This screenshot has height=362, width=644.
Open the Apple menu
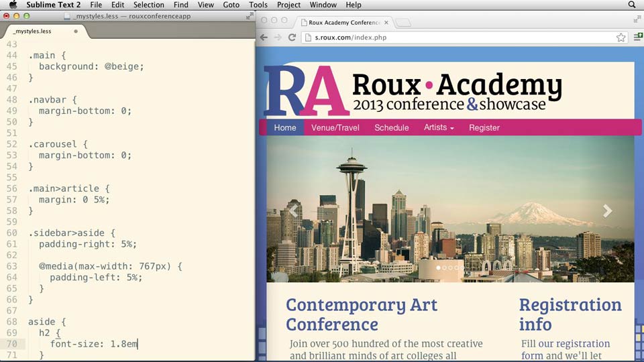pos(13,5)
